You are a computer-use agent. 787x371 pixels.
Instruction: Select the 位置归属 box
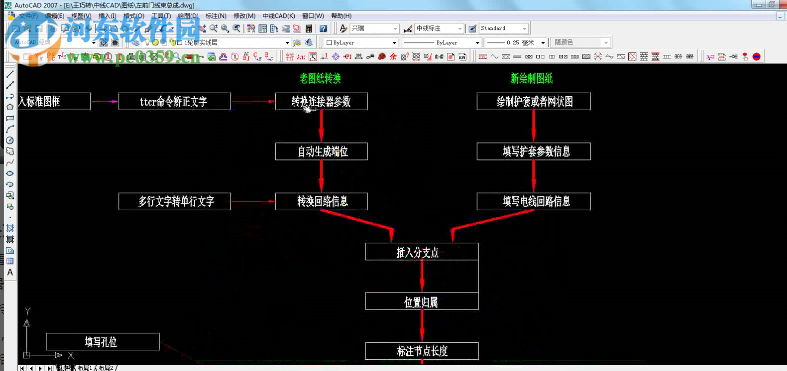(x=422, y=301)
